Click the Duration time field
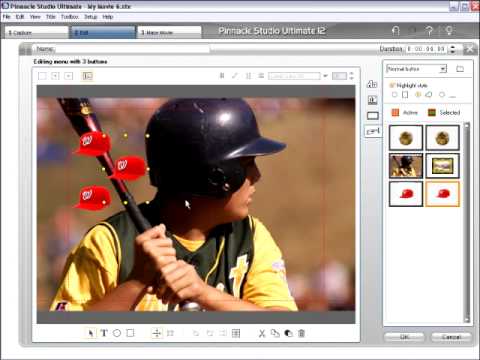Viewport: 480px width, 360px height. [426, 49]
